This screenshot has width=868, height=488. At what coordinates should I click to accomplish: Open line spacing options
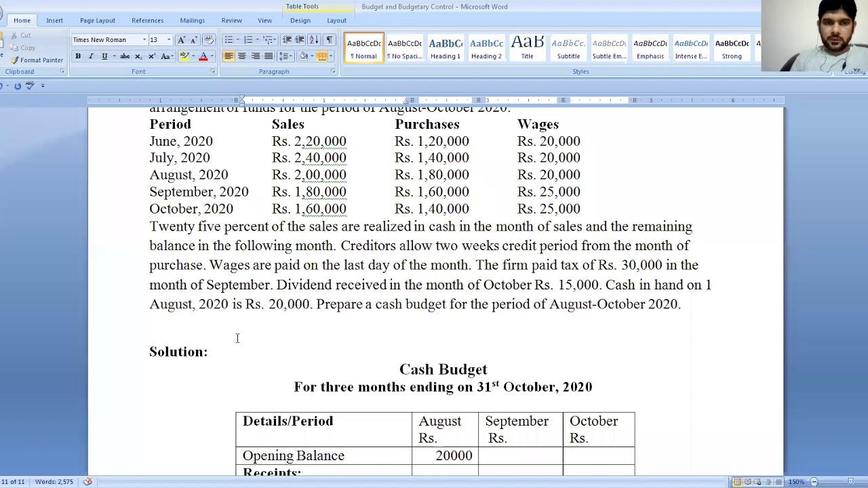click(x=285, y=56)
